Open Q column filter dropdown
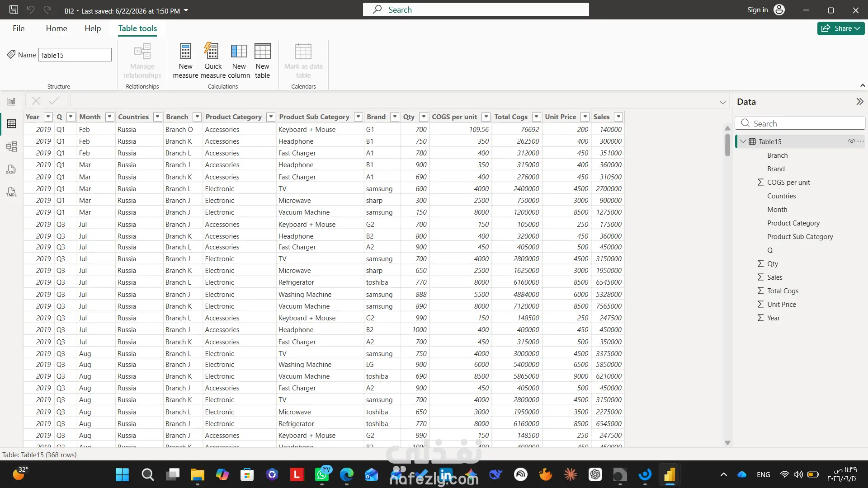This screenshot has width=868, height=488. pos(71,117)
